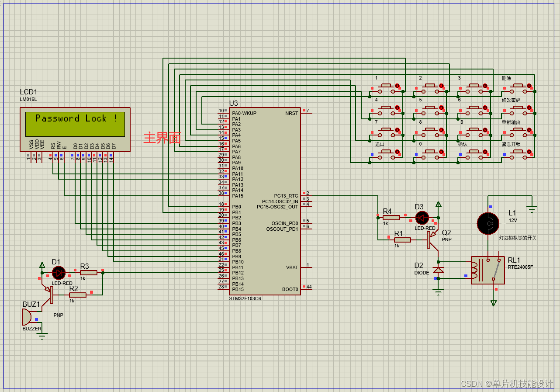Toggle the red latch on 紧急开锁 key
Screen dimensions: 560x392
[529, 152]
